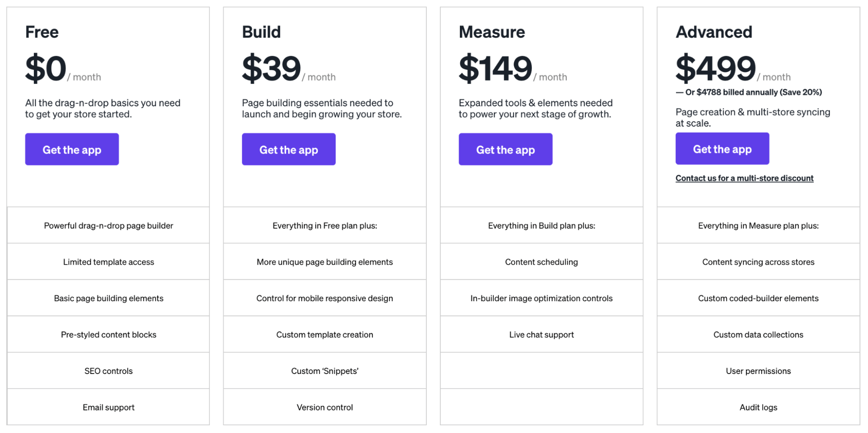The height and width of the screenshot is (433, 868).
Task: Click Live chat support feature row
Action: (541, 335)
